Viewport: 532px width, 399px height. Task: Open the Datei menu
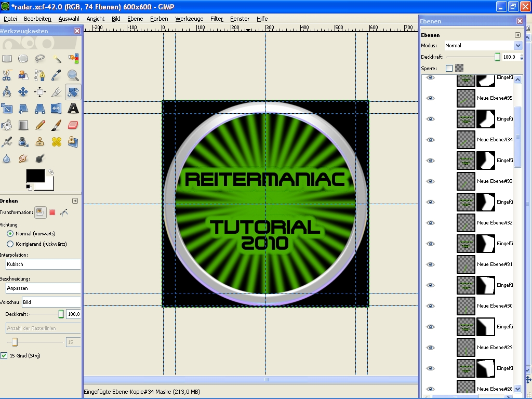(10, 19)
